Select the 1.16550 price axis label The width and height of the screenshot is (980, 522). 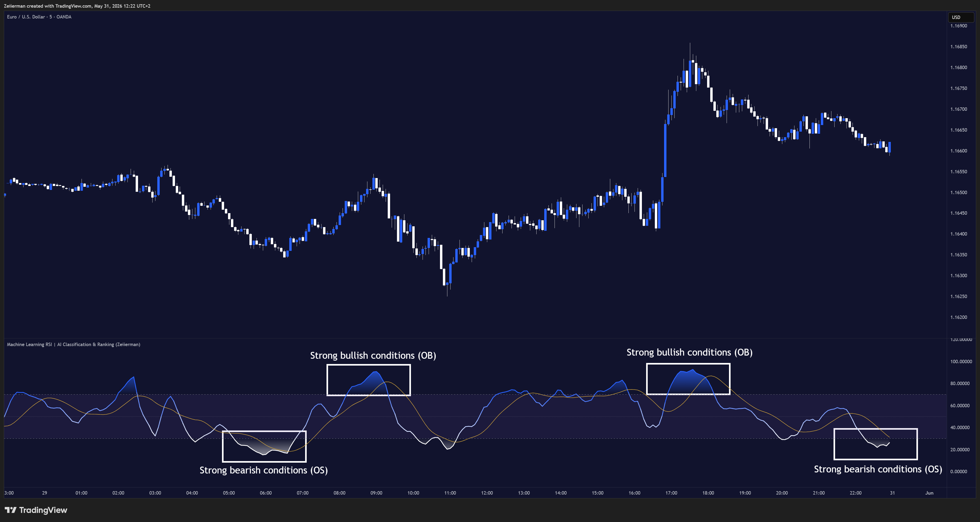click(x=958, y=172)
